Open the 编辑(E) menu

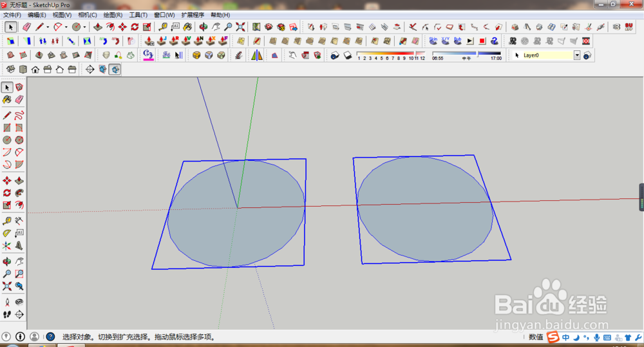pyautogui.click(x=37, y=15)
